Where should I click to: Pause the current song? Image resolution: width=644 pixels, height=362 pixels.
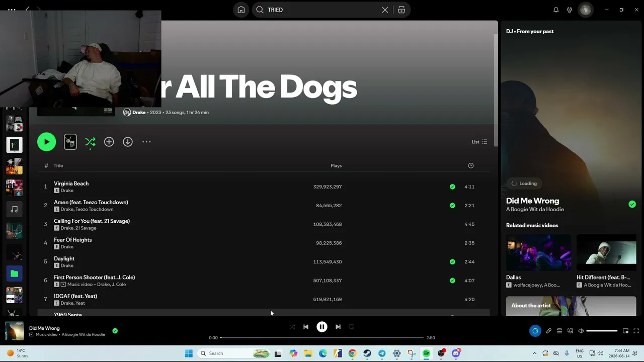322,327
